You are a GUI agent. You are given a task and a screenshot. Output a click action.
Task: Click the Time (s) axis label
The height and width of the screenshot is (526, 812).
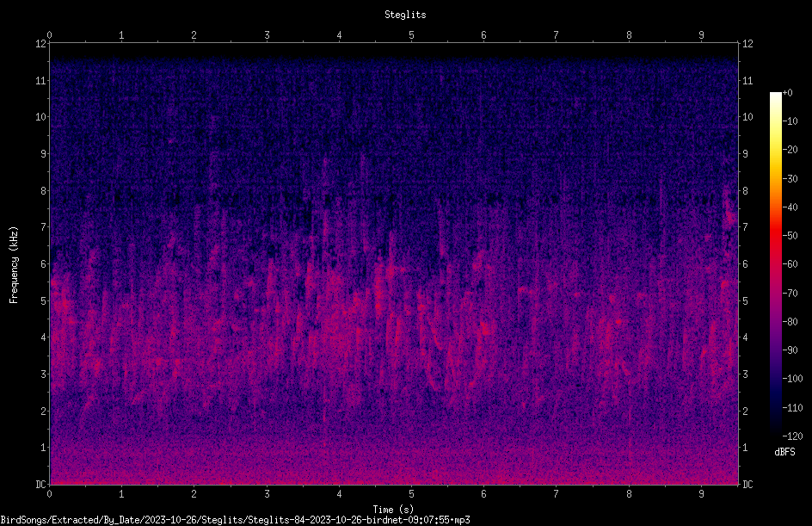click(x=393, y=510)
